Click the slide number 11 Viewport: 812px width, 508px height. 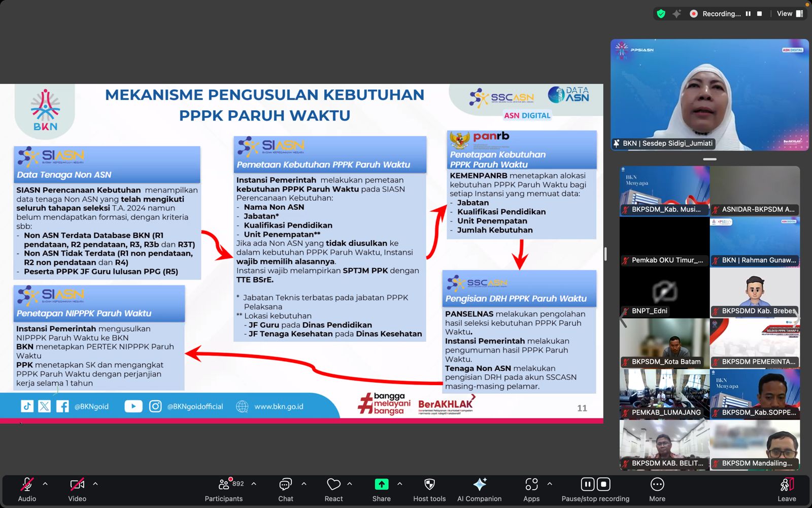pyautogui.click(x=582, y=408)
